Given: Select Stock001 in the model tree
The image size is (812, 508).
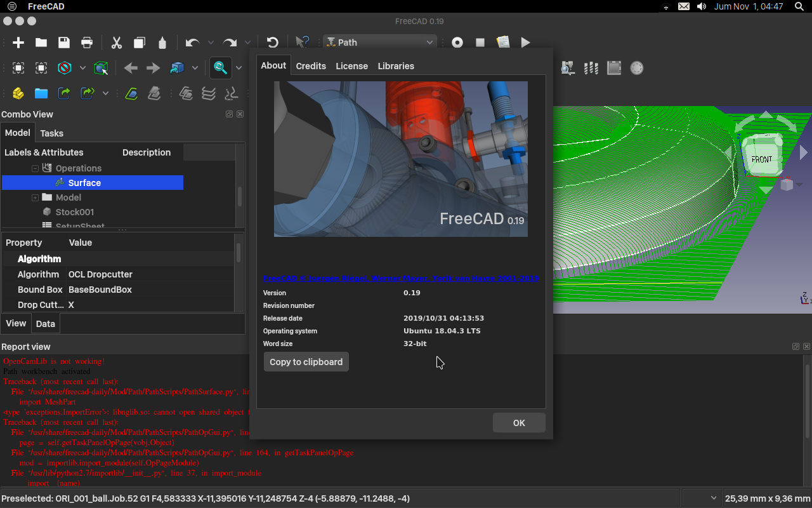Looking at the screenshot, I should pyautogui.click(x=75, y=212).
